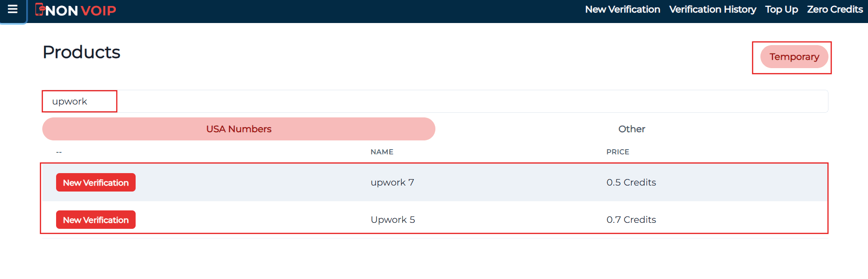
Task: Go to Verification History
Action: click(x=713, y=9)
